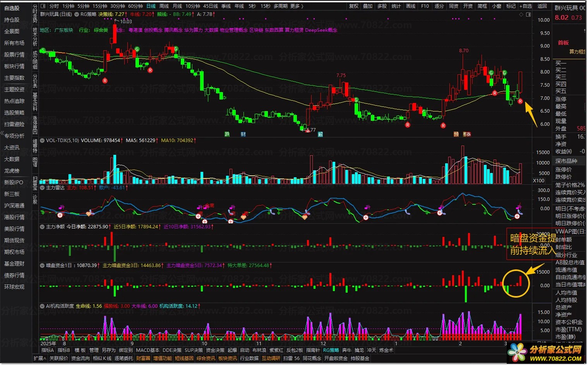The width and height of the screenshot is (588, 365).
Task: Switch the chart to 60分钟 period
Action: pos(135,6)
